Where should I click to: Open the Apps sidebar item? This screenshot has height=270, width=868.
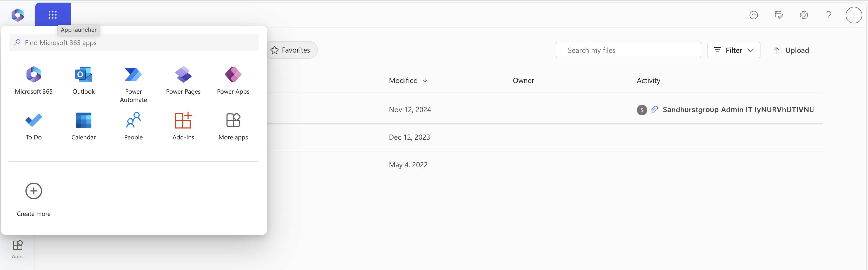click(x=17, y=249)
